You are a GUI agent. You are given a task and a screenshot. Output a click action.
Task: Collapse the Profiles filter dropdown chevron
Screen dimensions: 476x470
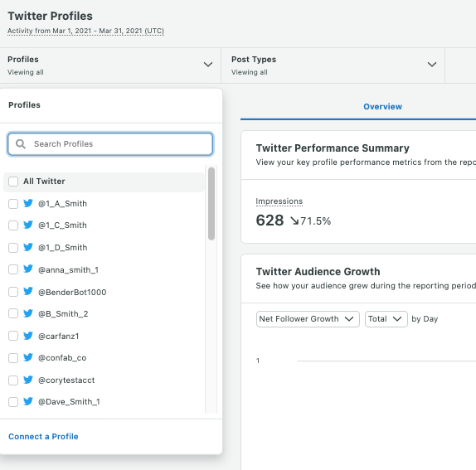(x=208, y=65)
